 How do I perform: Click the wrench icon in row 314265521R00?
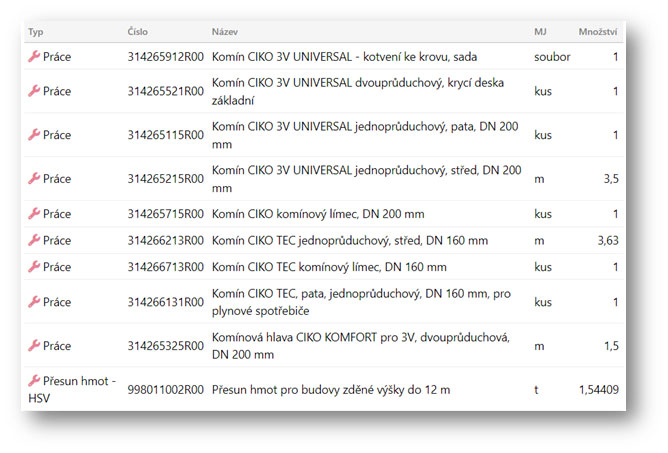[34, 91]
